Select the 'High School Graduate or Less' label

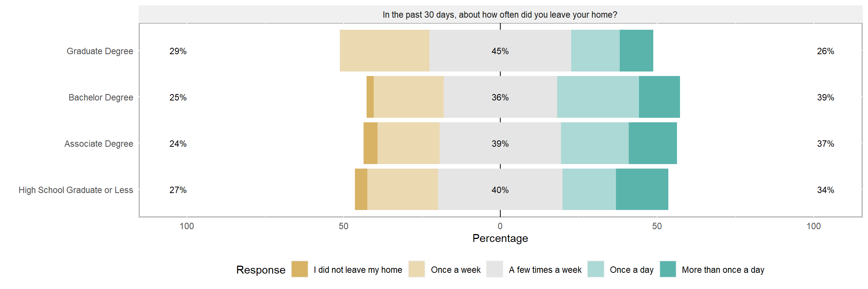click(76, 190)
